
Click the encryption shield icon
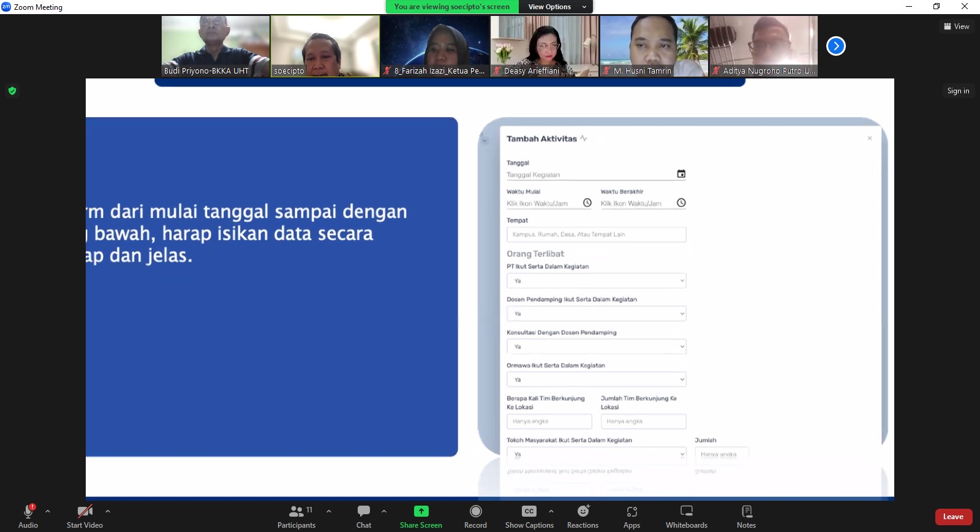[12, 91]
